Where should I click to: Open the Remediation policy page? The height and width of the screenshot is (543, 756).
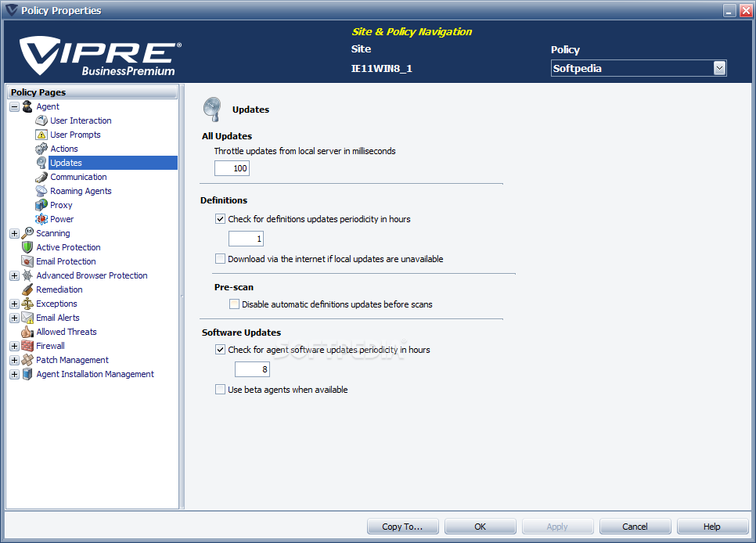coord(59,289)
